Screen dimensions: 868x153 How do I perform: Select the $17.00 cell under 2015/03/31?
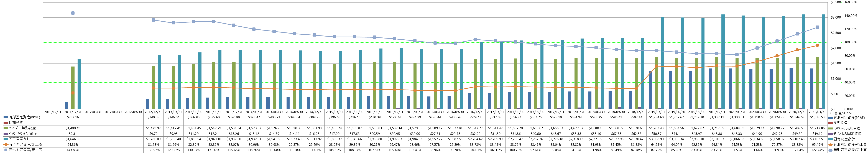pyautogui.click(x=334, y=133)
